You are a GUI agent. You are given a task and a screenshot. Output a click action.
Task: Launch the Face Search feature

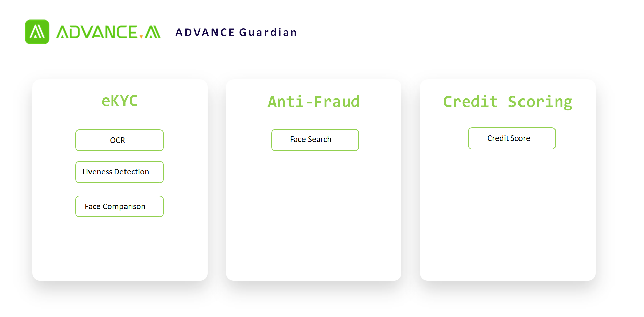315,140
